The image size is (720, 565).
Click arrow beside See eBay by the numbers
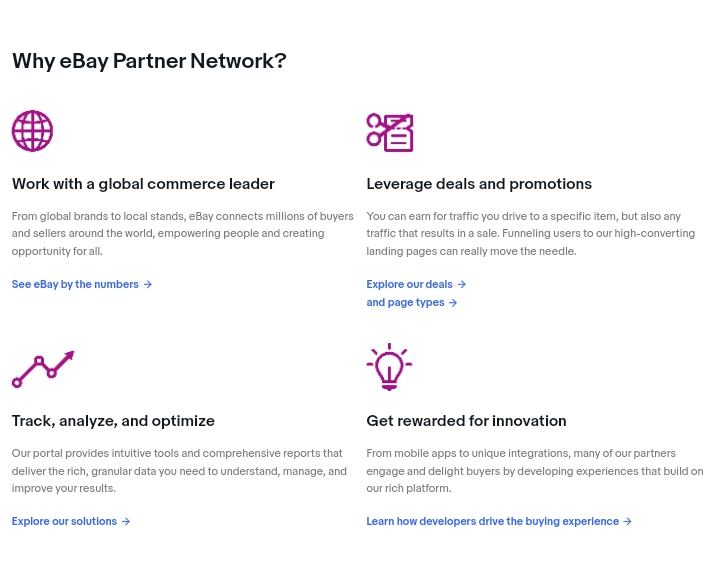pos(147,285)
